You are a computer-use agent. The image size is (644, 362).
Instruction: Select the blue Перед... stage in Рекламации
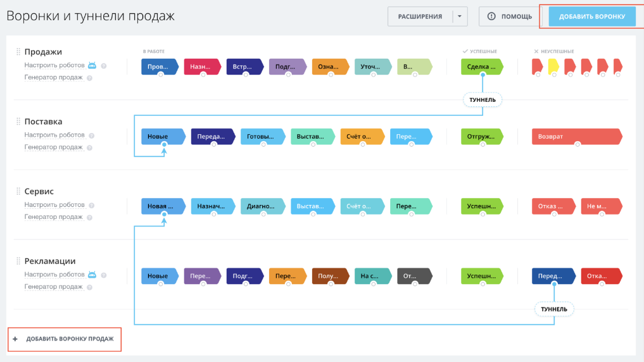click(x=553, y=276)
